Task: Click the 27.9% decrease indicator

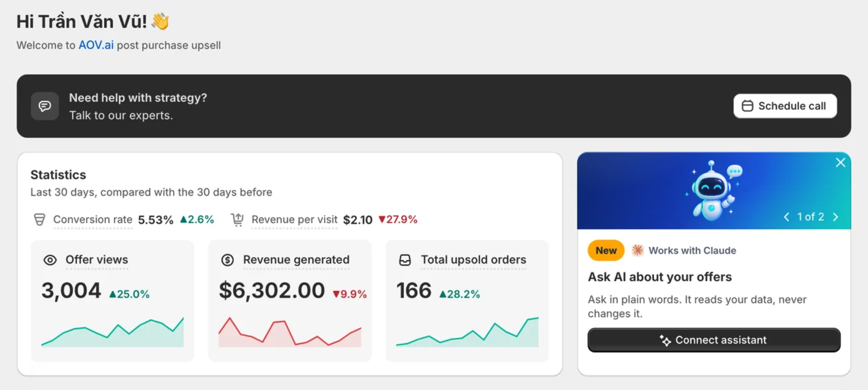Action: 398,219
